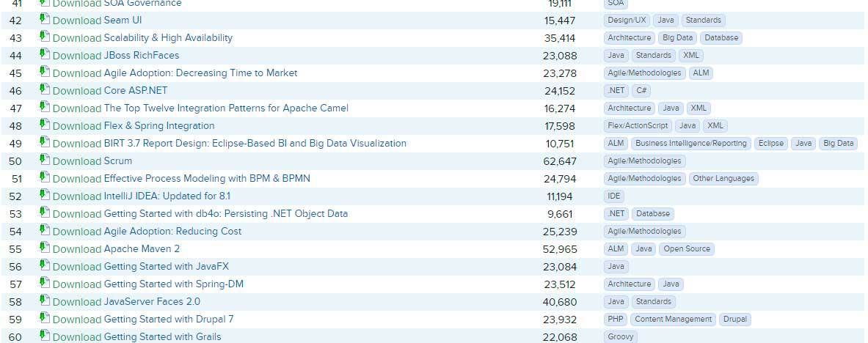The width and height of the screenshot is (868, 343).
Task: Open the Core ASP.NET link
Action: 136,91
